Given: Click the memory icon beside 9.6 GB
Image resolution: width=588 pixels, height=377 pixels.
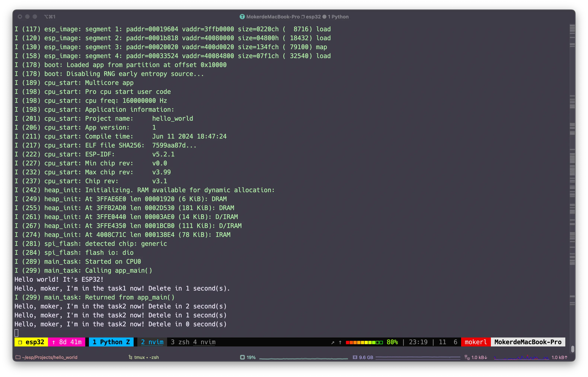Looking at the screenshot, I should (x=355, y=357).
